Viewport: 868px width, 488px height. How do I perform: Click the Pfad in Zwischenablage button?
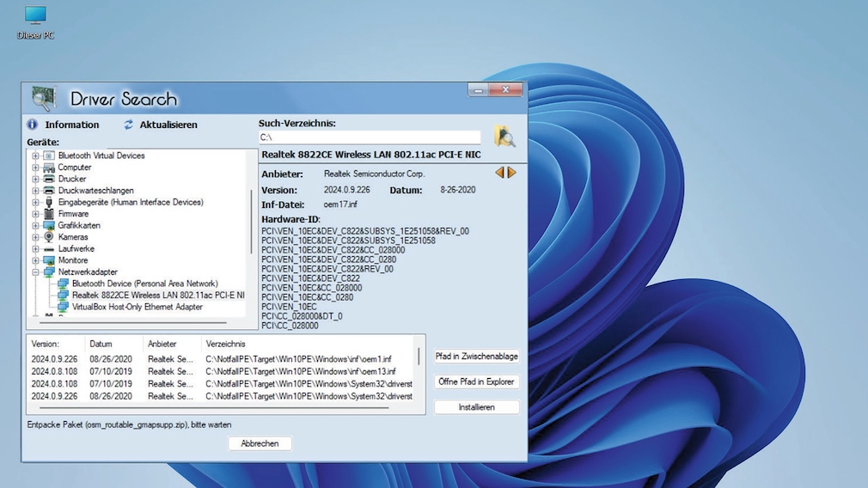click(x=477, y=356)
